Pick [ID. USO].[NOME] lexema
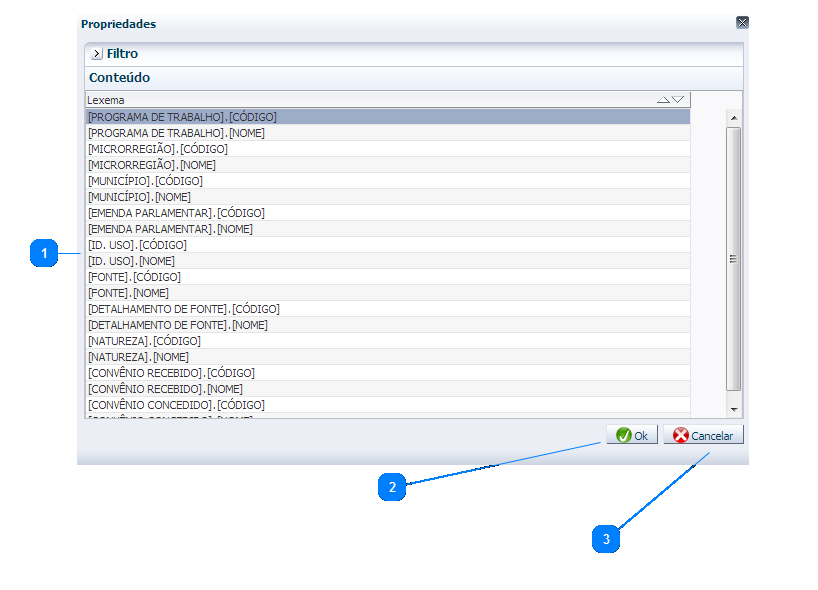The image size is (818, 590). coord(131,261)
